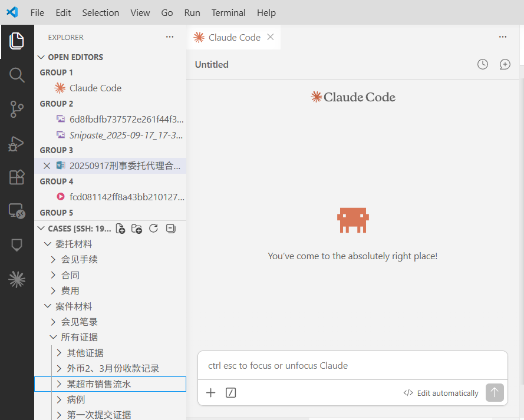Screen dimensions: 524x420
Task: Select Claude Code in open editors list
Action: [x=110, y=88]
